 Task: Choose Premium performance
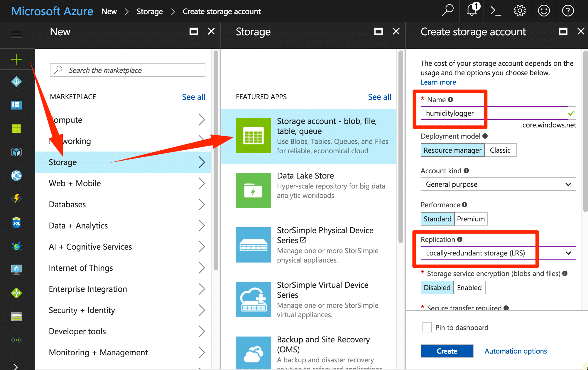(x=471, y=219)
